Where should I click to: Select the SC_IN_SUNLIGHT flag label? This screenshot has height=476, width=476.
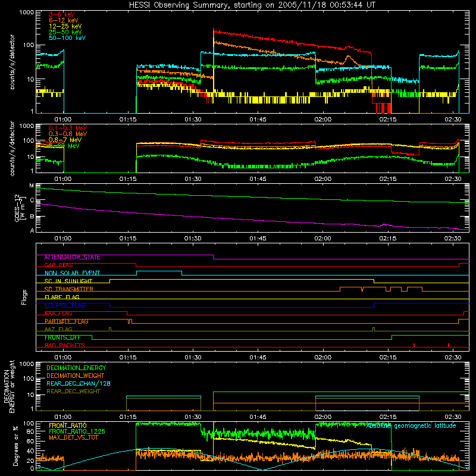pyautogui.click(x=68, y=281)
